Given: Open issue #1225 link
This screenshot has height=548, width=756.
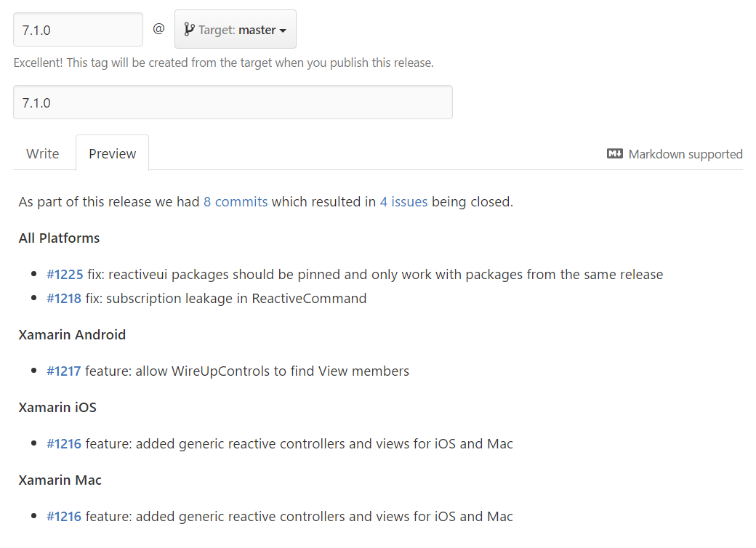Looking at the screenshot, I should pos(64,275).
